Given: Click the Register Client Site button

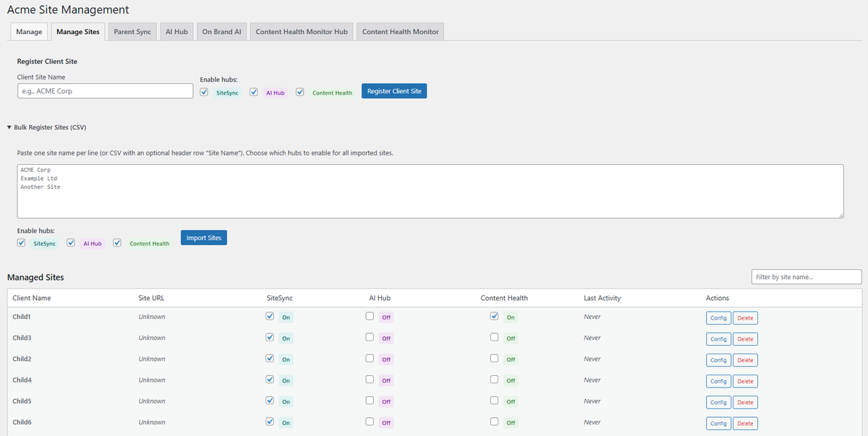Looking at the screenshot, I should click(x=394, y=91).
